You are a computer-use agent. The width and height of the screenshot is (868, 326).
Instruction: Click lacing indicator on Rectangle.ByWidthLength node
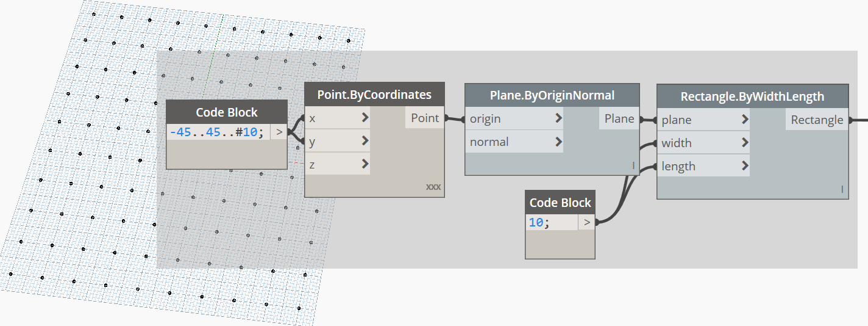[x=842, y=189]
